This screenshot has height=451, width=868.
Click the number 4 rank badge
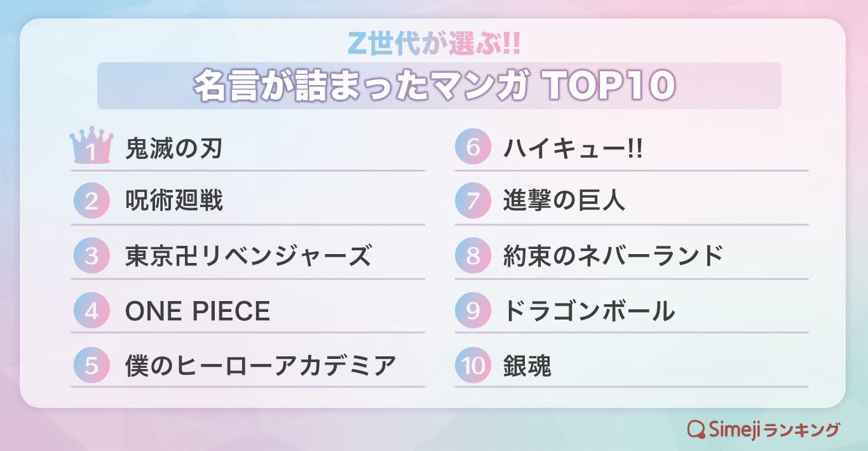point(92,311)
